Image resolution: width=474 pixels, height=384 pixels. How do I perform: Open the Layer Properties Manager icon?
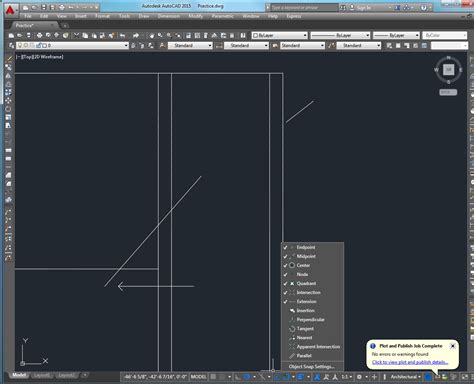11,45
